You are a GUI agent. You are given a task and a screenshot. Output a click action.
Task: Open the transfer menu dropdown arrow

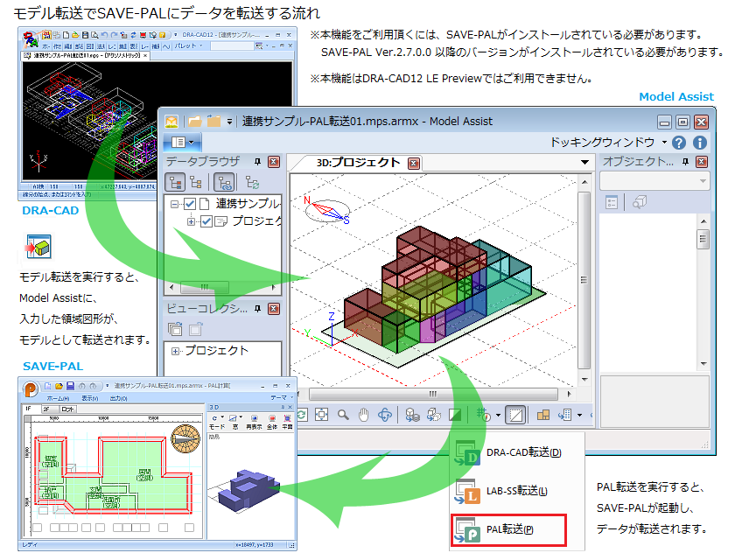(x=579, y=416)
